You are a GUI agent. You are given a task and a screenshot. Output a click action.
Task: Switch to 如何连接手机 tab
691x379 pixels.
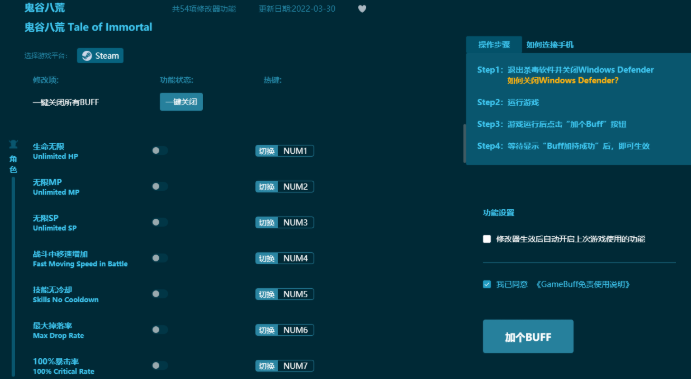click(x=550, y=45)
